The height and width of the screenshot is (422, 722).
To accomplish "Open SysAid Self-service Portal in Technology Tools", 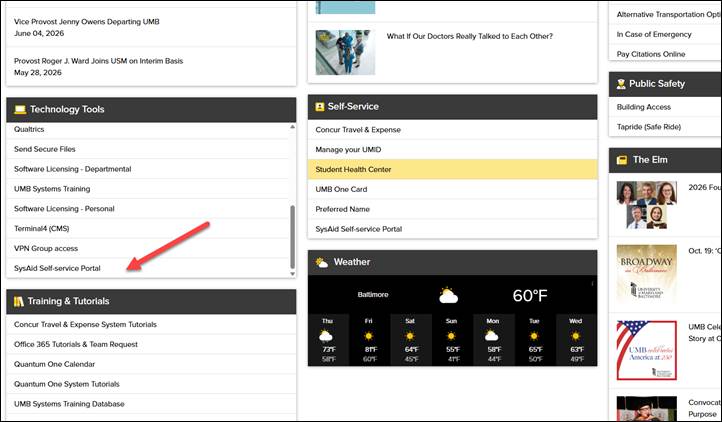I will point(57,268).
